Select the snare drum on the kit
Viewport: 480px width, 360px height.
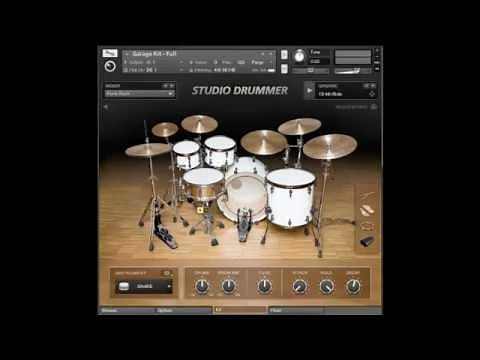[203, 183]
